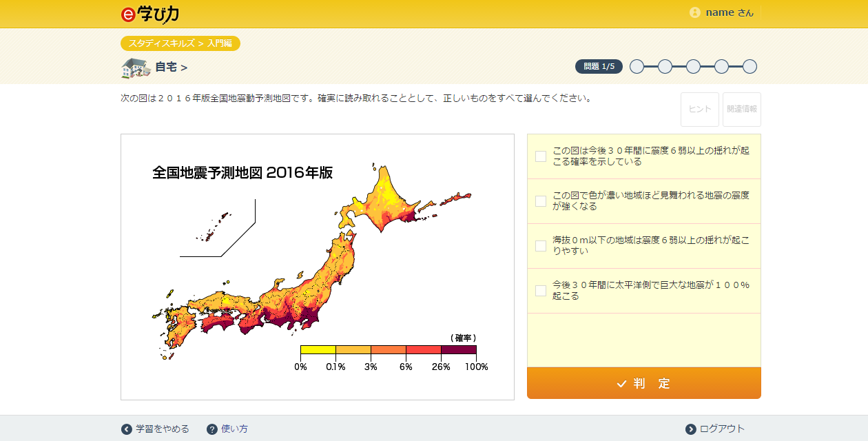868x441 pixels.
Task: Click the e学び力 logo
Action: point(149,13)
